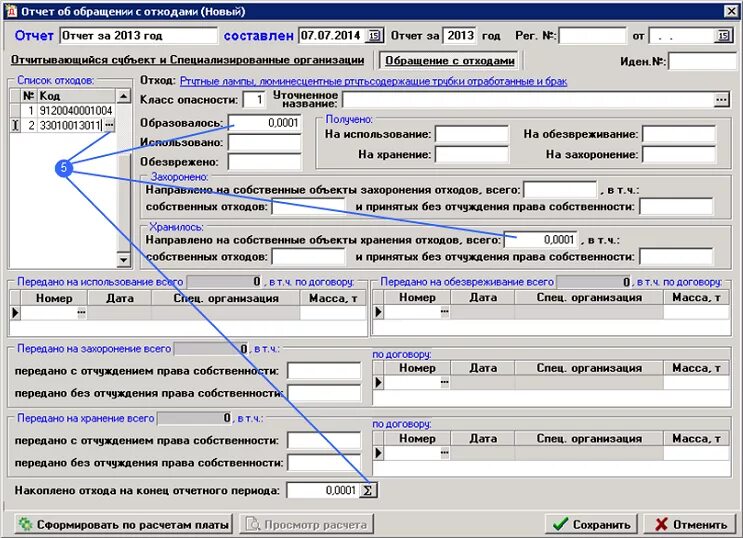This screenshot has height=538, width=743.
Task: Save report with 'Сохранить' button
Action: click(x=591, y=524)
